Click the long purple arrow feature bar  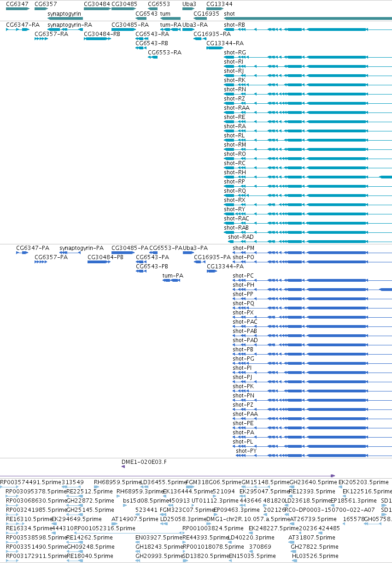[x=167, y=475]
